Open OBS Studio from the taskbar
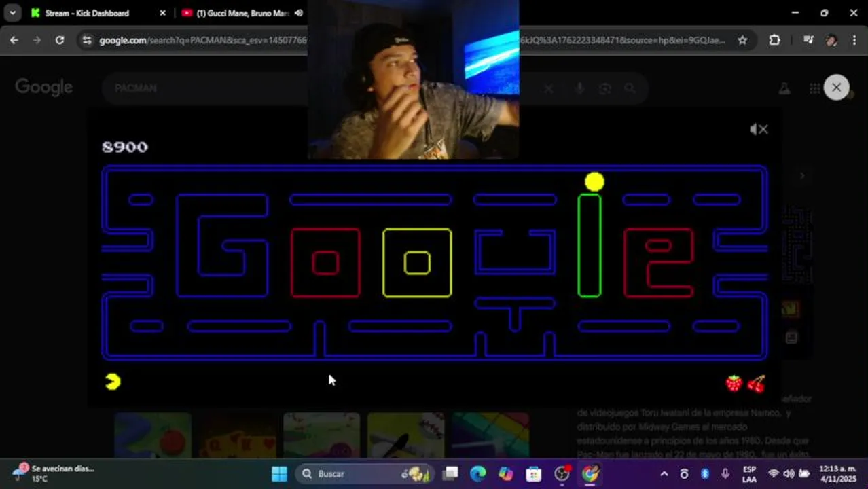 click(562, 473)
